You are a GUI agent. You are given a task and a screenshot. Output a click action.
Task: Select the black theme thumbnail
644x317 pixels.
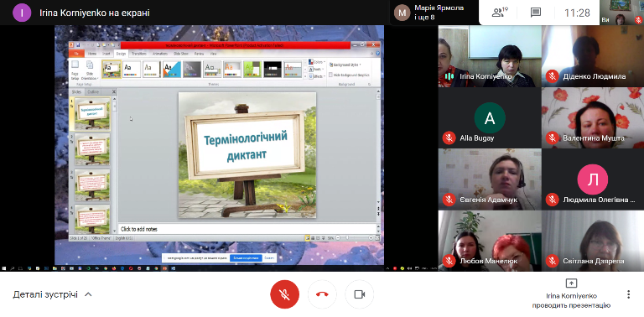[x=273, y=69]
